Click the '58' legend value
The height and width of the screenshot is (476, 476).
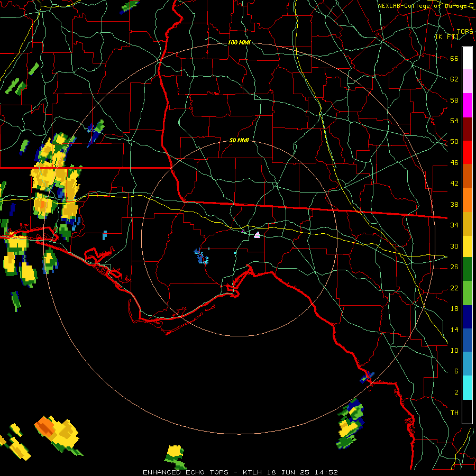click(454, 100)
